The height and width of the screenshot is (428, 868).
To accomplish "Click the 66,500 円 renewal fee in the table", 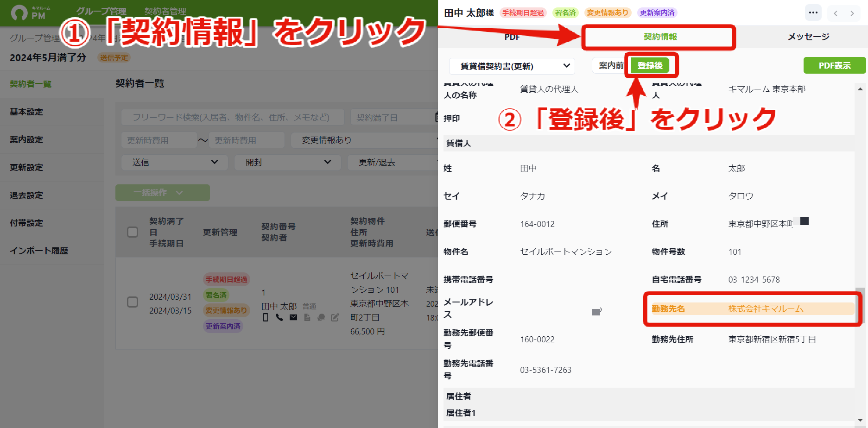I will click(x=367, y=331).
